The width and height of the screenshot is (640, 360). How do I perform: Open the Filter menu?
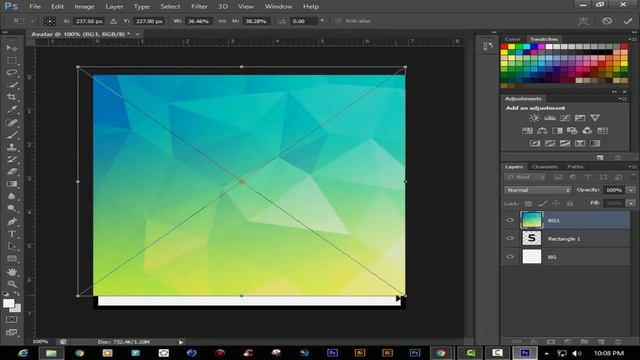click(x=200, y=7)
